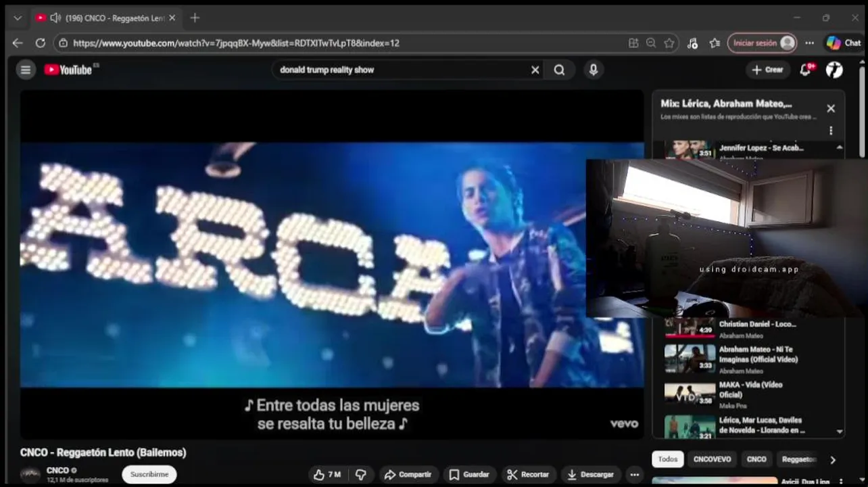This screenshot has height=487, width=868.
Task: Select Abraham Mateo - Ni Te Imaginas thumbnail
Action: 690,359
